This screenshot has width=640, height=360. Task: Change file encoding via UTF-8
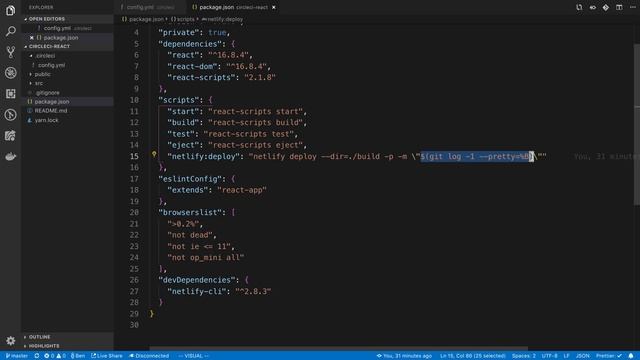click(x=549, y=356)
